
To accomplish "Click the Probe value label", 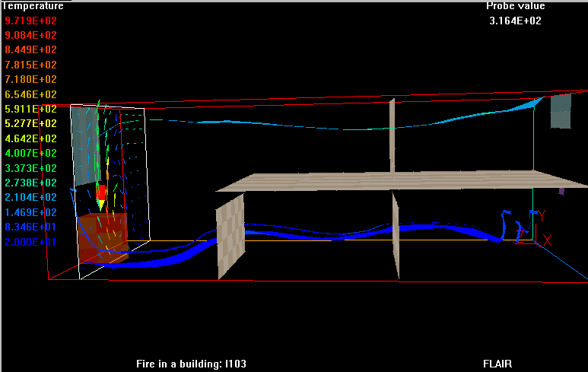I will 515,6.
